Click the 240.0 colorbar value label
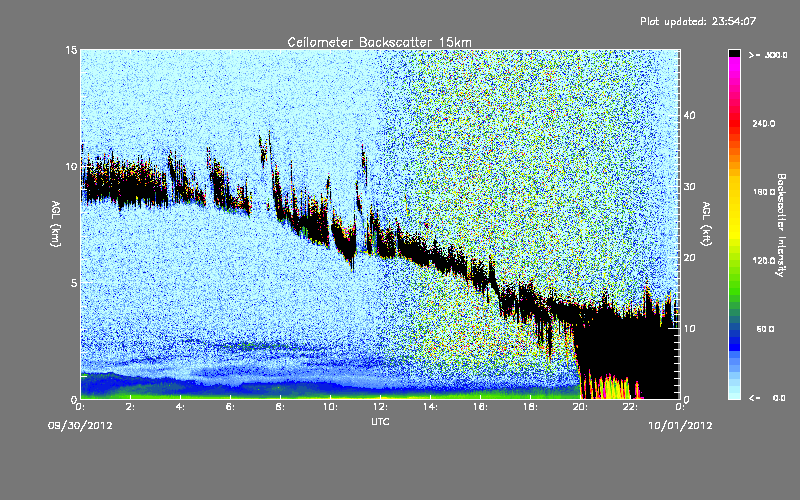Screen dimensions: 800x500 click(x=763, y=124)
